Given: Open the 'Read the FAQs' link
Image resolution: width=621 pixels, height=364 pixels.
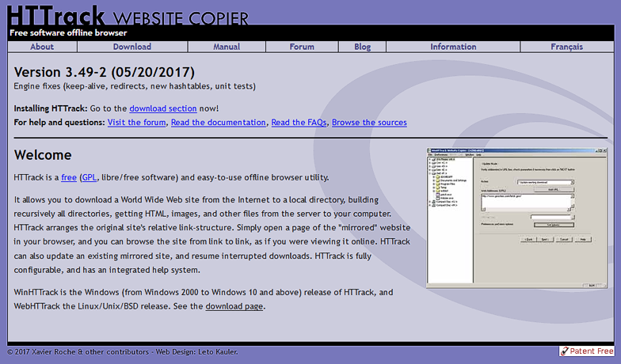Looking at the screenshot, I should 299,122.
